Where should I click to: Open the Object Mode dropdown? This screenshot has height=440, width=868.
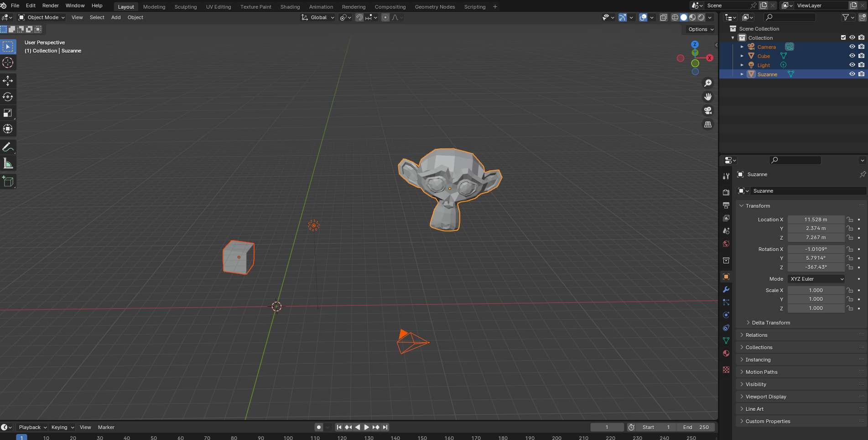click(42, 17)
